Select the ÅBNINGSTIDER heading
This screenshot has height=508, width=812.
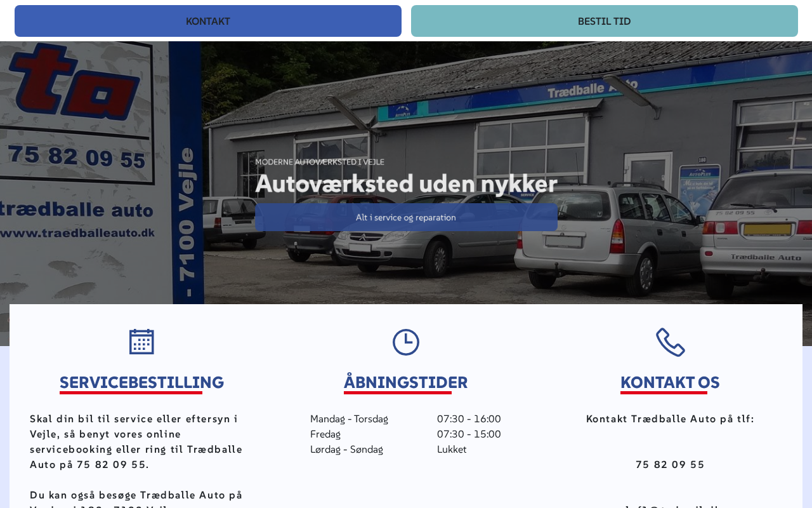406,382
